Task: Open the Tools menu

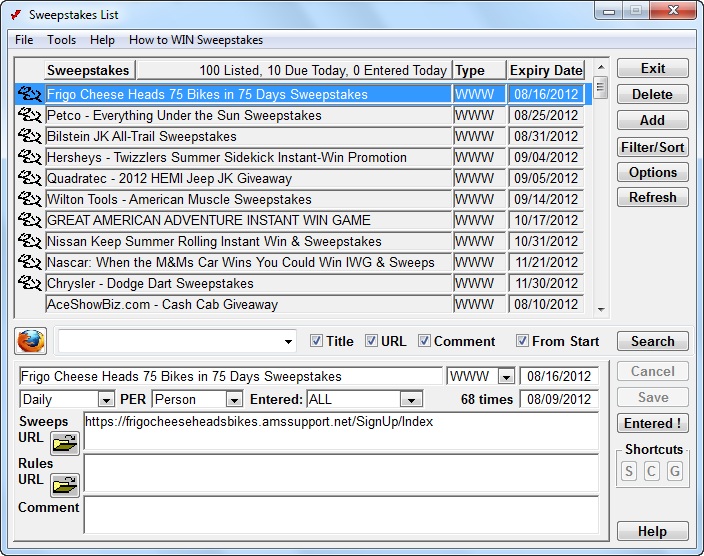Action: (x=62, y=40)
